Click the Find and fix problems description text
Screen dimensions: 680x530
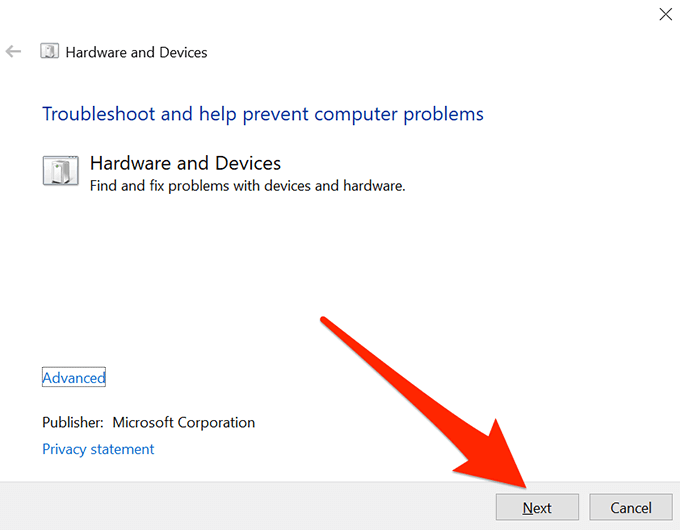click(247, 185)
